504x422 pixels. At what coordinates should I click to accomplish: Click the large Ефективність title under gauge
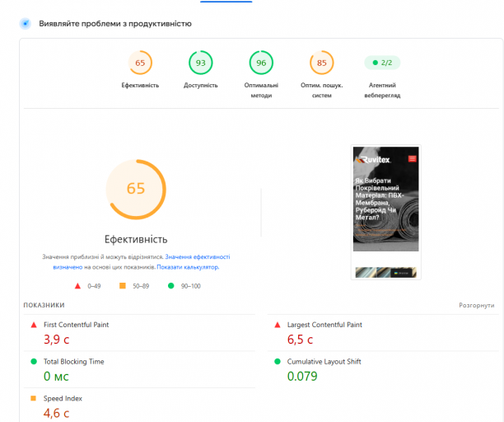point(136,239)
